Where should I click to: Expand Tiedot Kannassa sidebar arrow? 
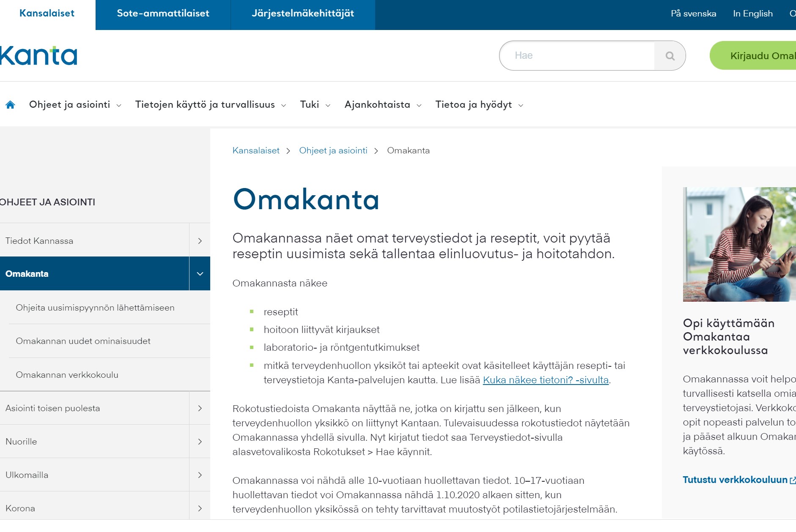[200, 241]
